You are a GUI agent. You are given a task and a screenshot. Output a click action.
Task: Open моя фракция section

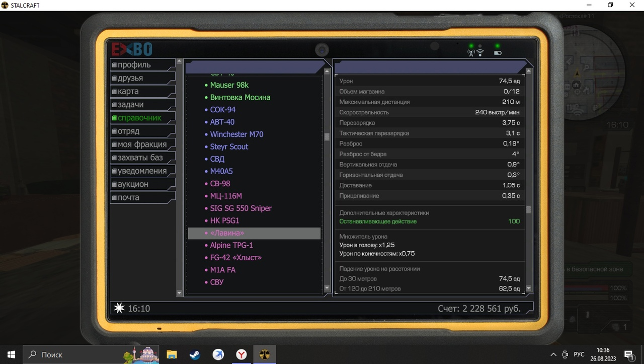click(142, 144)
